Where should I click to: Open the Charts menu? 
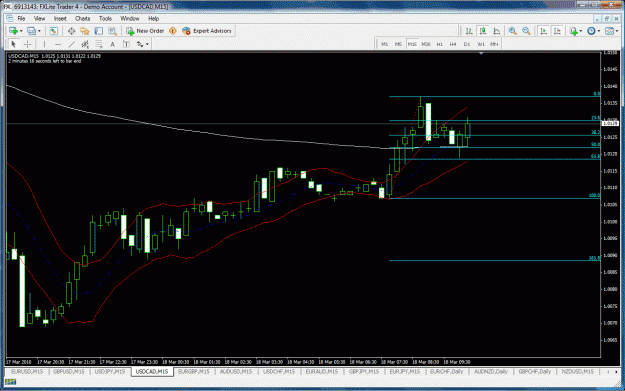[x=83, y=18]
